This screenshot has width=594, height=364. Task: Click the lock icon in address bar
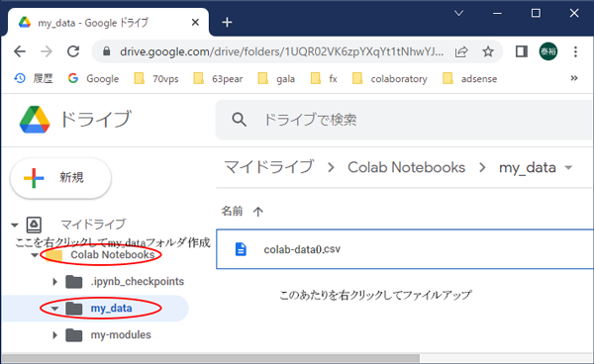tap(107, 51)
